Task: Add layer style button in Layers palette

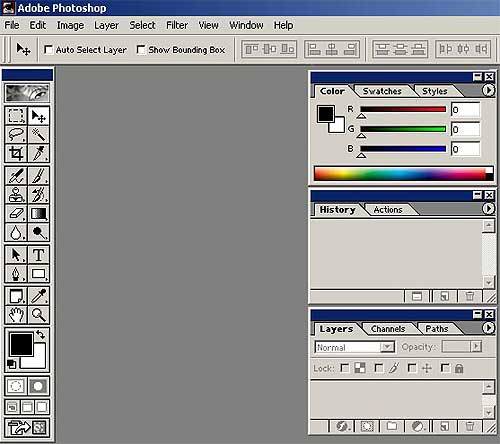Action: click(342, 426)
